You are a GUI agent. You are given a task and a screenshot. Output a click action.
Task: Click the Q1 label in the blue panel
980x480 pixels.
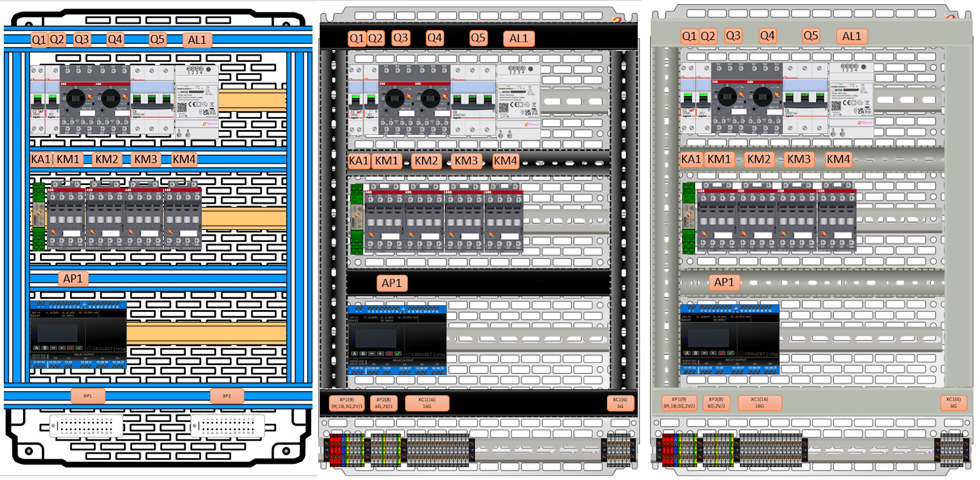(39, 40)
